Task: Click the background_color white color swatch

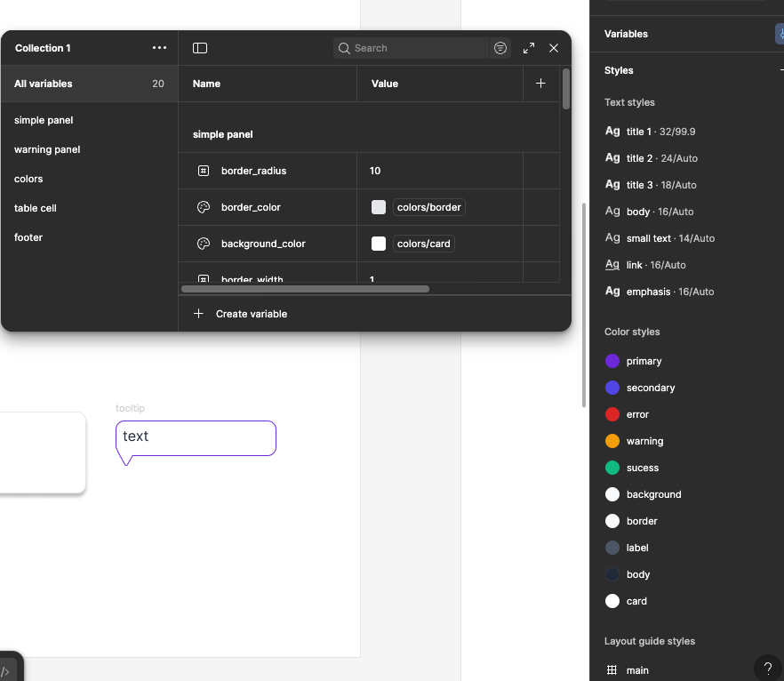Action: coord(378,243)
